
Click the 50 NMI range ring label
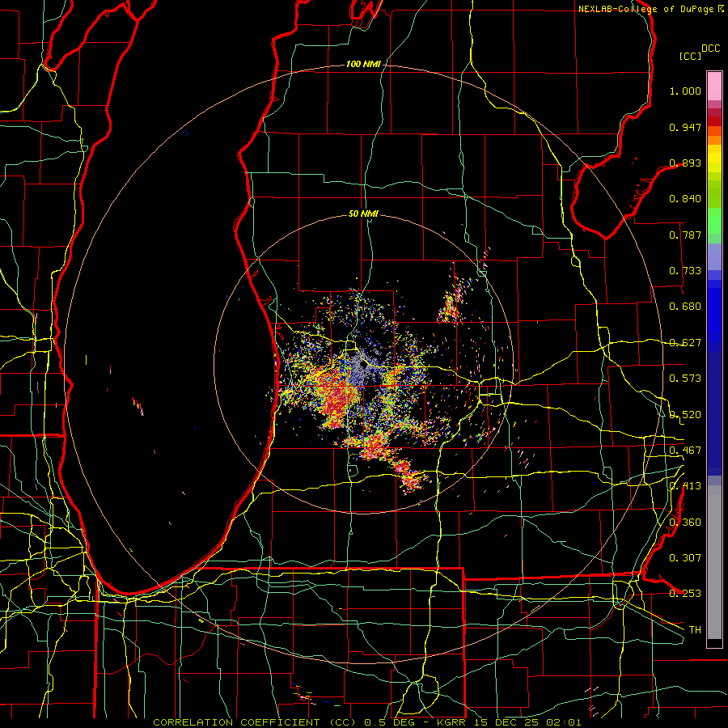(x=363, y=214)
